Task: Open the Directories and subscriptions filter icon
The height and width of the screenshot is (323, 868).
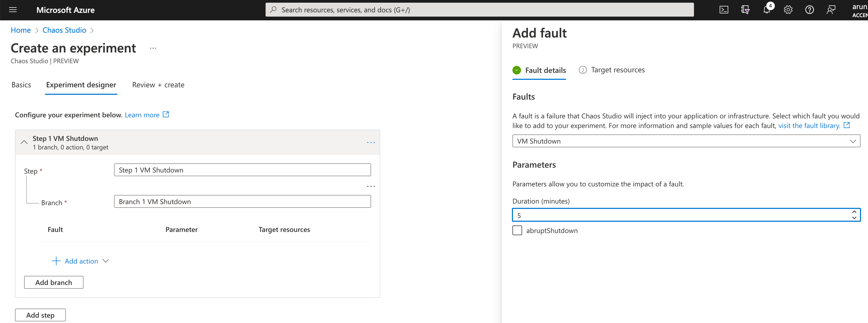Action: pyautogui.click(x=745, y=10)
